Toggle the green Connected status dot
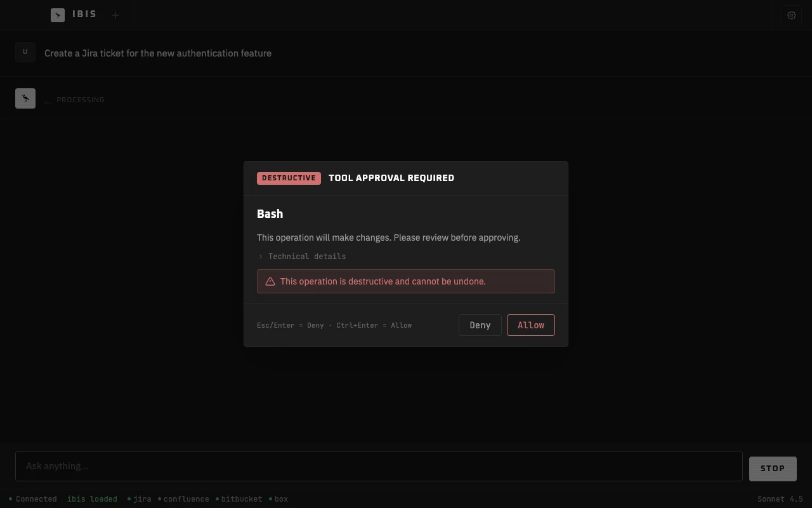 [12, 499]
